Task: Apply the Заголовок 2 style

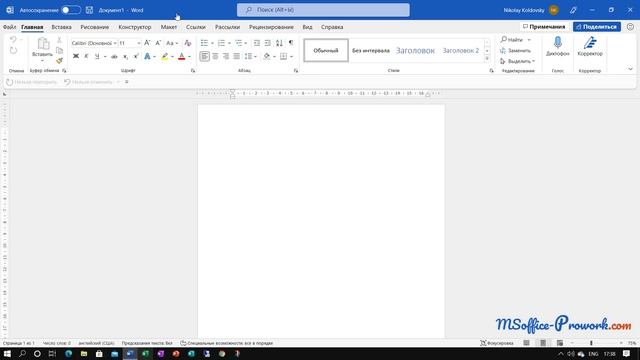Action: (x=461, y=50)
